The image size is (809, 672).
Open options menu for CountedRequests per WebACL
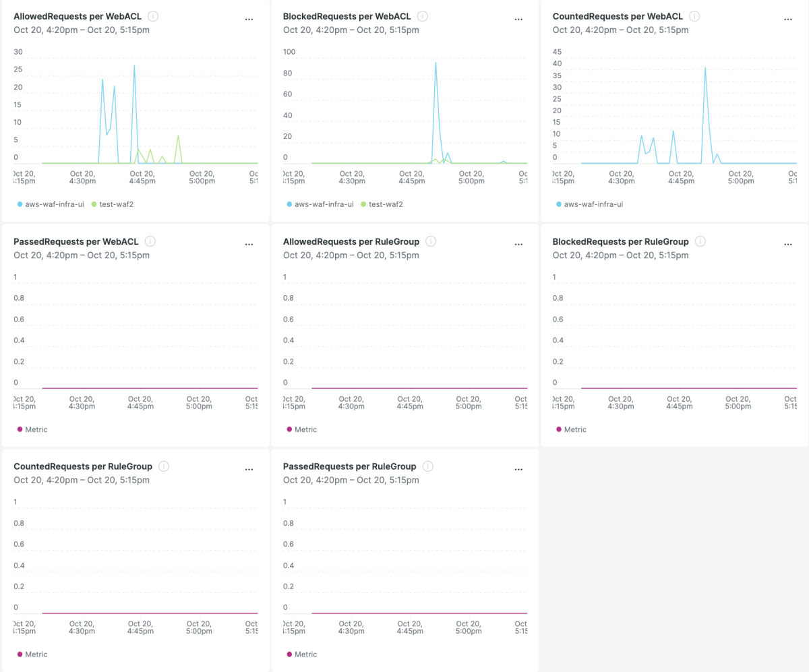point(787,20)
